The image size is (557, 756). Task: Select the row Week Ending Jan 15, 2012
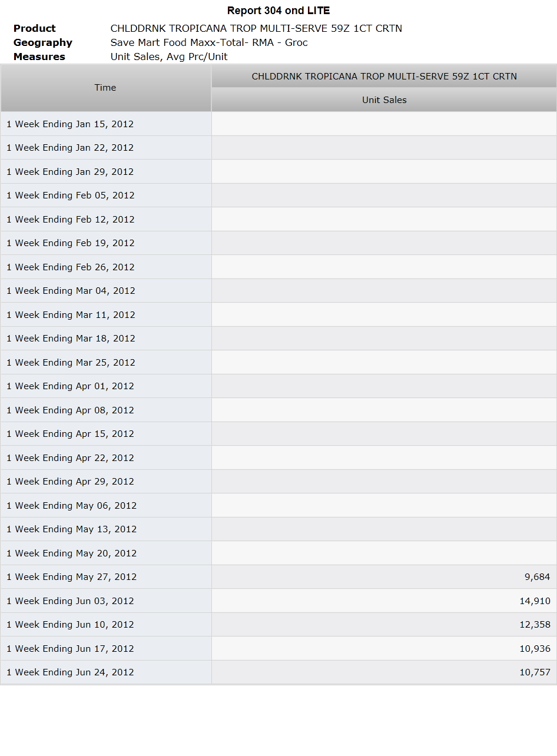click(x=278, y=124)
